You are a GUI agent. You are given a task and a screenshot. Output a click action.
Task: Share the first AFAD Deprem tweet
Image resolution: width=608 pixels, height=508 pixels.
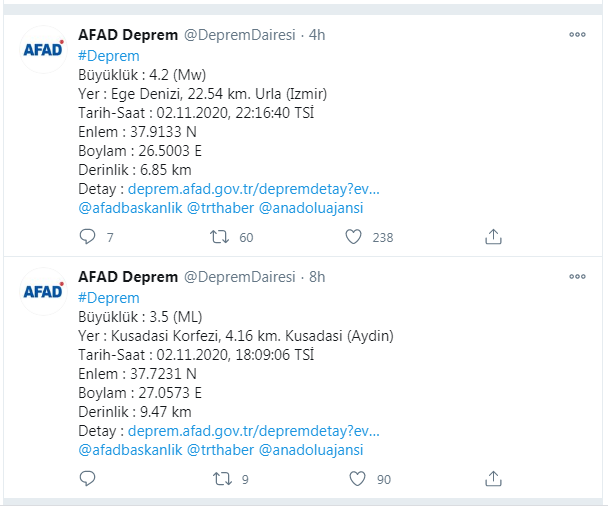tap(492, 237)
